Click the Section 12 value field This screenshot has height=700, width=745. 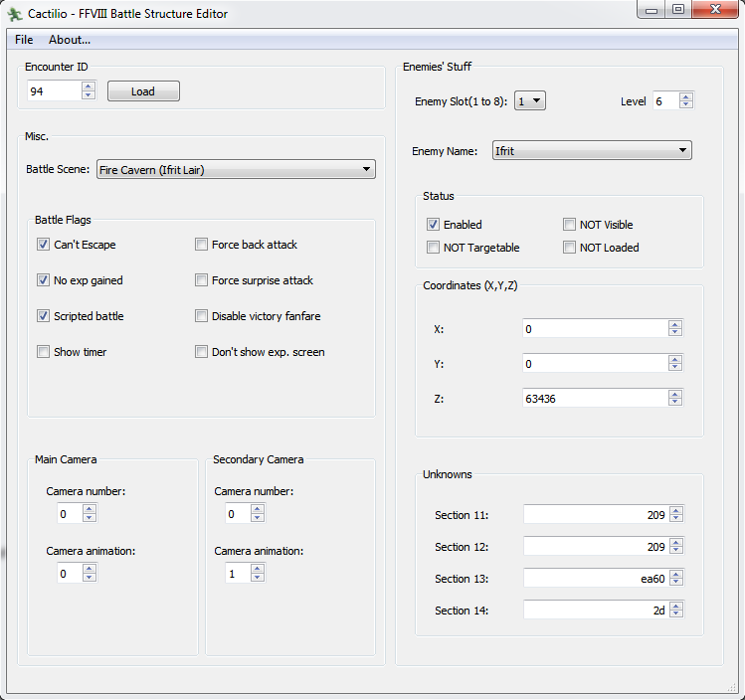596,546
